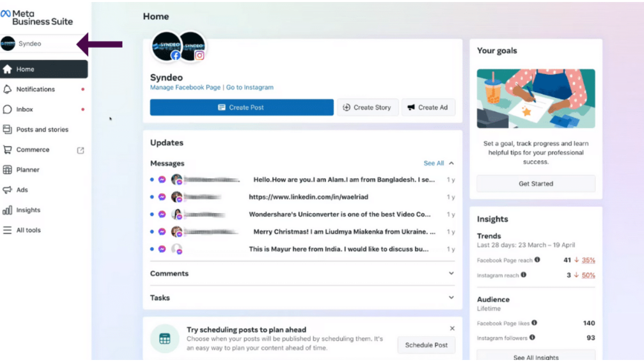
Task: Click the megaphone icon in Create Ad
Action: 411,107
